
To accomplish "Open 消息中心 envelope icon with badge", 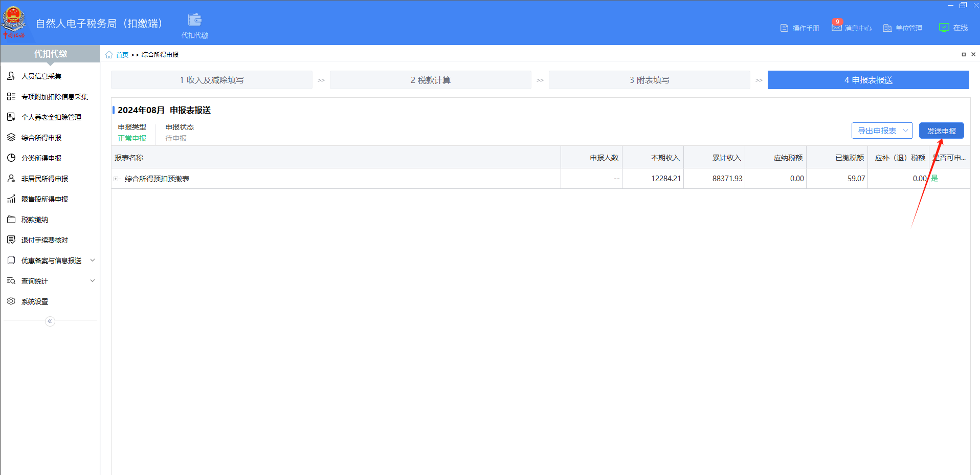I will tap(837, 27).
